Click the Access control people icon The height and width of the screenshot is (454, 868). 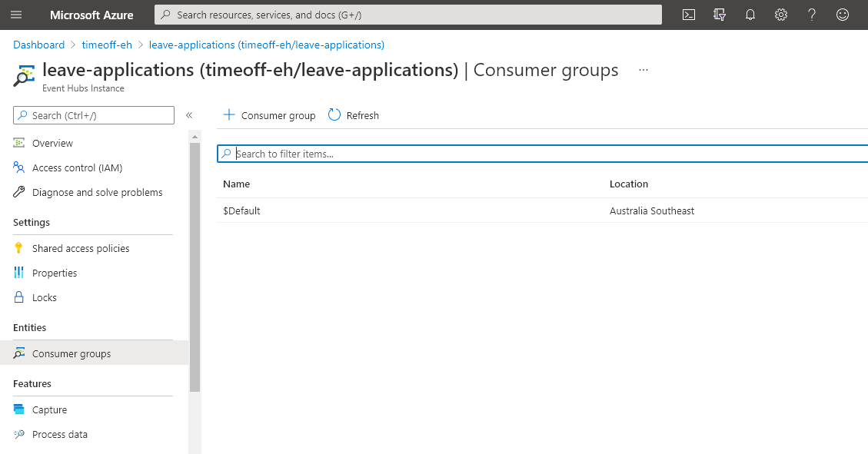point(18,167)
